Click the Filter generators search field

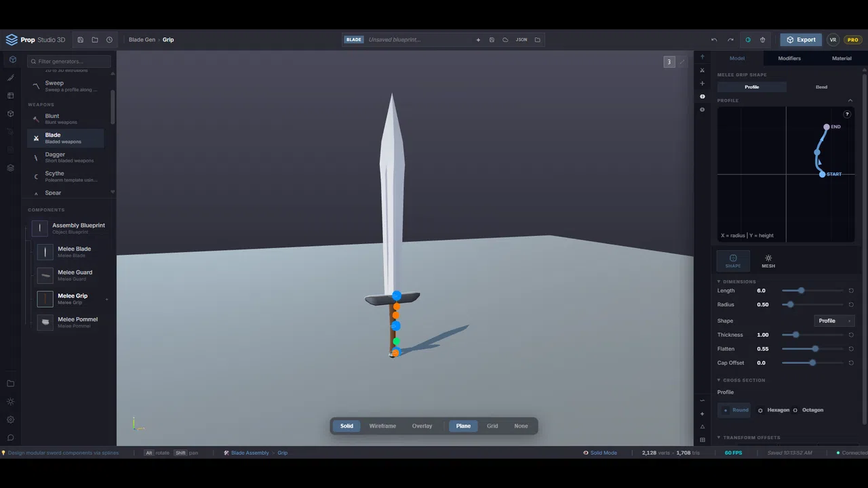pyautogui.click(x=68, y=62)
